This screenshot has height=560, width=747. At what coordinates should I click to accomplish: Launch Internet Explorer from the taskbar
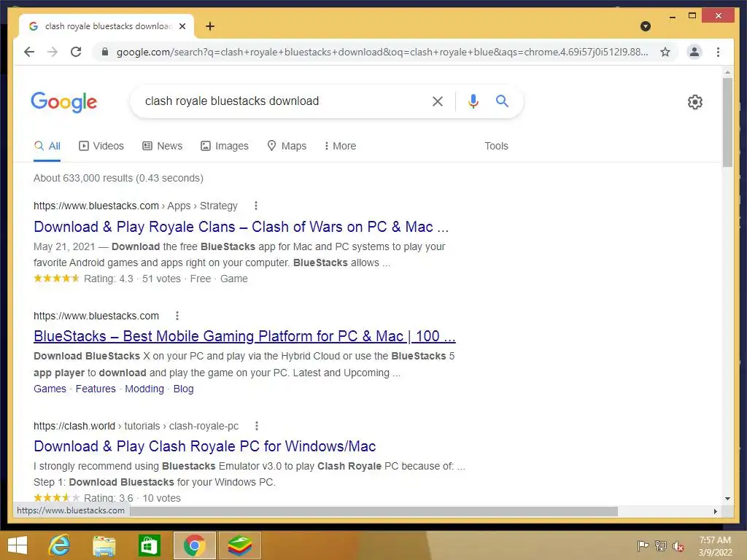pos(60,545)
